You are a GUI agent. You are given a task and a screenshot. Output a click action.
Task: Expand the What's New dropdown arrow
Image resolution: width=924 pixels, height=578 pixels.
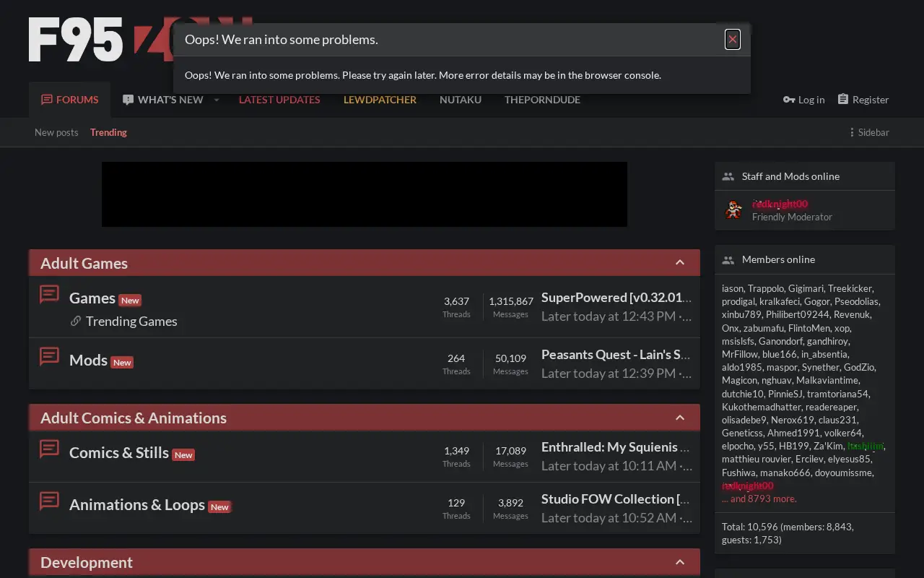(x=216, y=100)
